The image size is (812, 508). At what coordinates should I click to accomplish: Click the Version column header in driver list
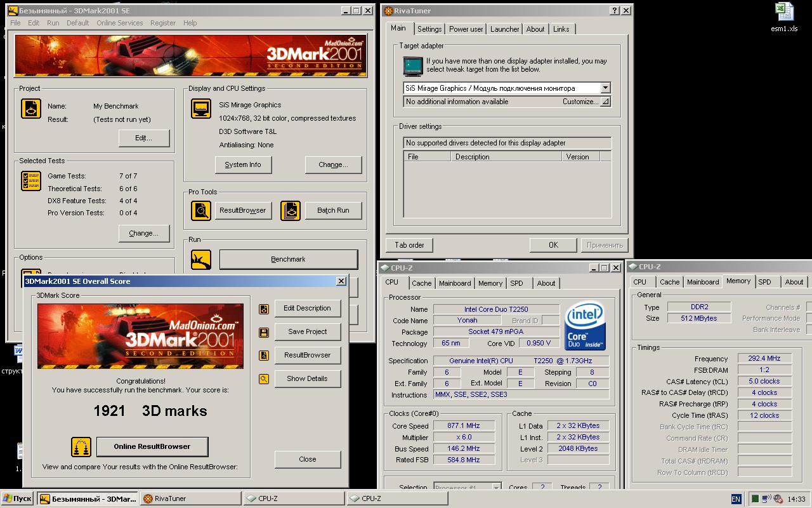(580, 157)
